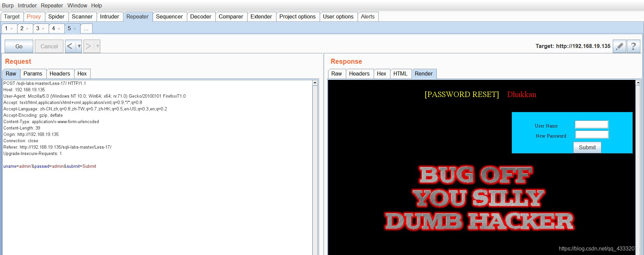The image size is (644, 255).
Task: Open the Intruder menu
Action: pyautogui.click(x=27, y=5)
